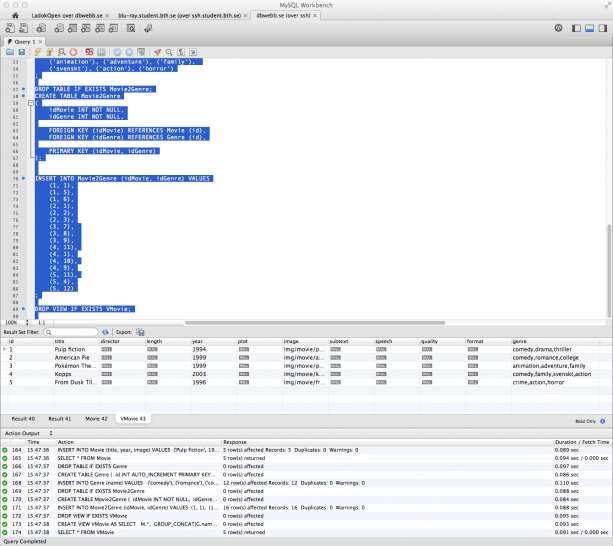This screenshot has height=546, width=613.
Task: Select the Pulp fiction title cell
Action: point(70,349)
